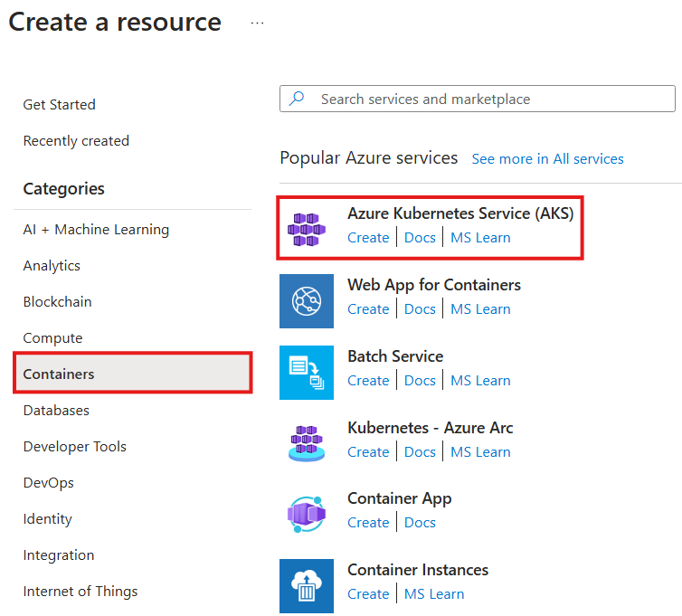
Task: Choose the AI + Machine Learning category
Action: pyautogui.click(x=96, y=230)
